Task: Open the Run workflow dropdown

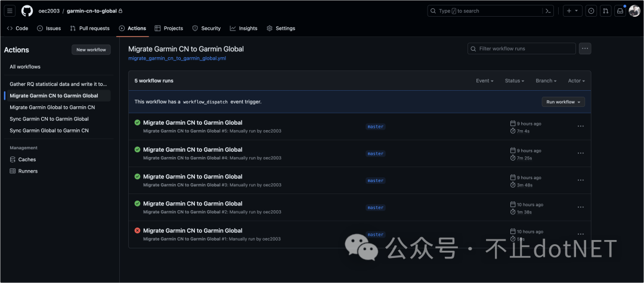Action: click(563, 102)
